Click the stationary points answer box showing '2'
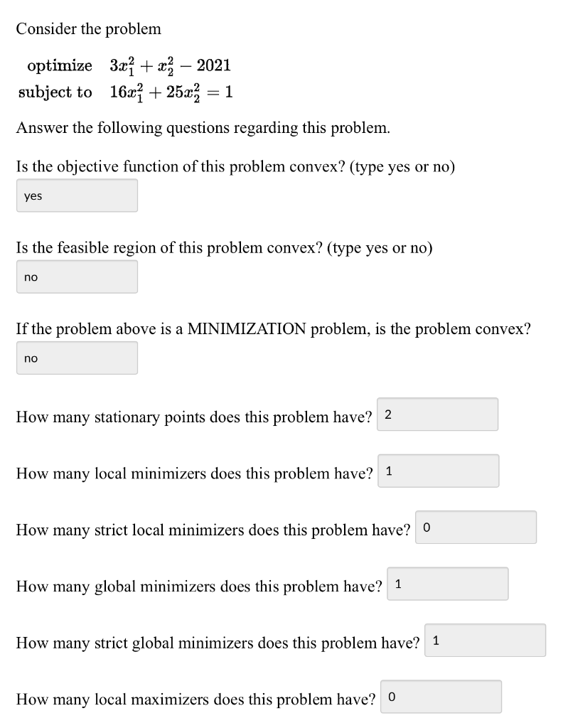The image size is (563, 728). [x=437, y=414]
